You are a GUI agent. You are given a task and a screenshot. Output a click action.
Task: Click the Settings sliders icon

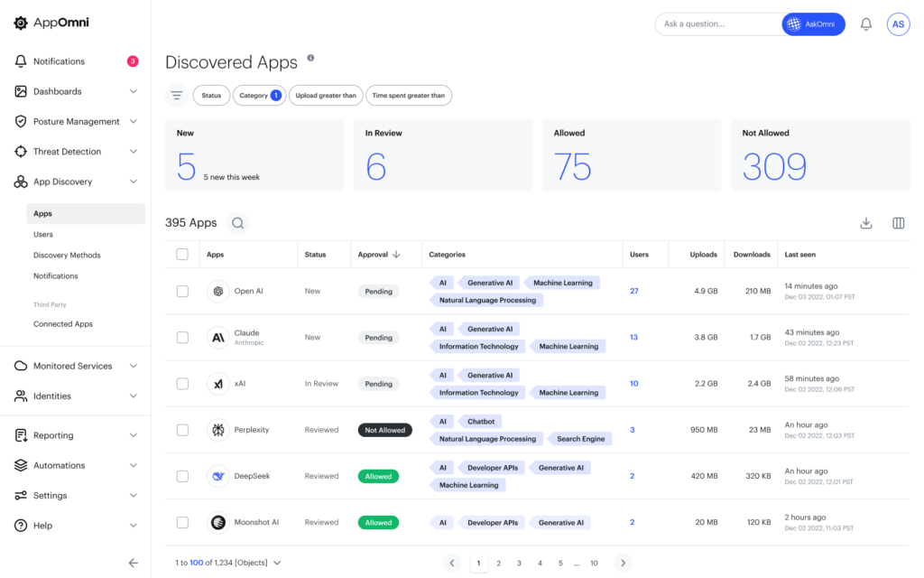[x=21, y=496]
